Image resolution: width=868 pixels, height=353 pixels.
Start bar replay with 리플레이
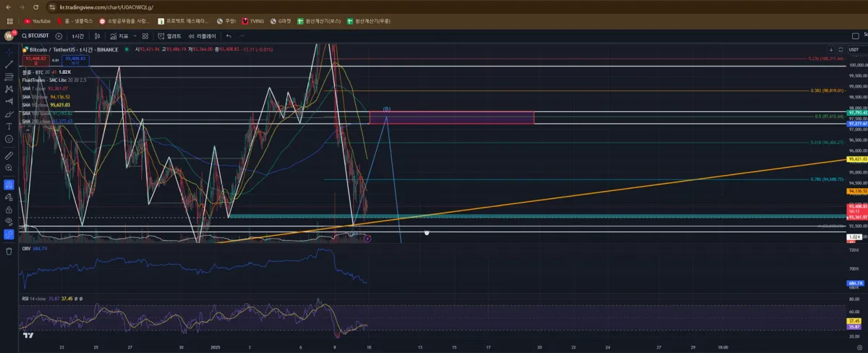pos(203,35)
